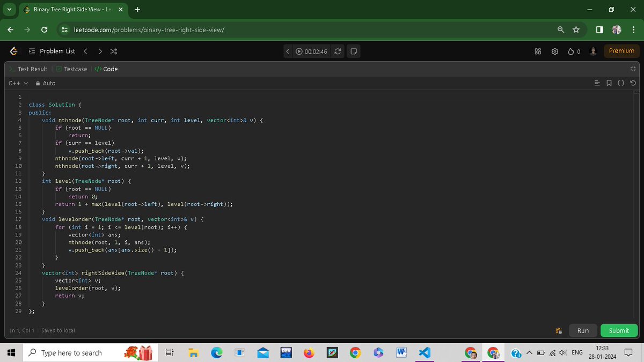This screenshot has height=362, width=644.
Task: Submit the solution
Action: (619, 331)
